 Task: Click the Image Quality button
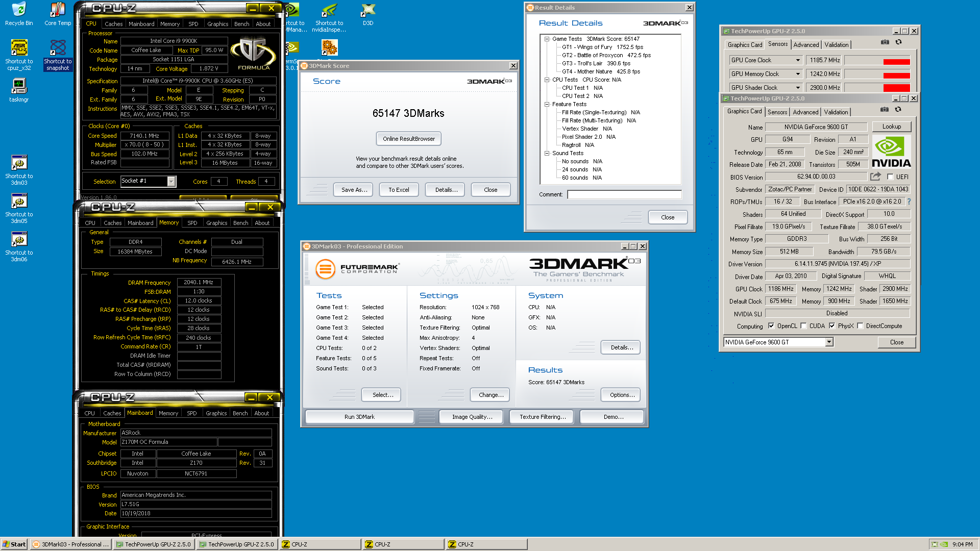pyautogui.click(x=472, y=417)
